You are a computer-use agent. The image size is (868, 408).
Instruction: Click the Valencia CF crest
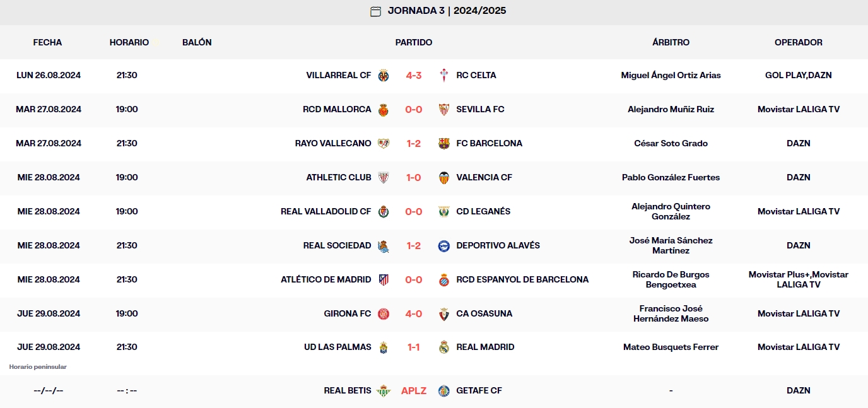[x=442, y=177]
